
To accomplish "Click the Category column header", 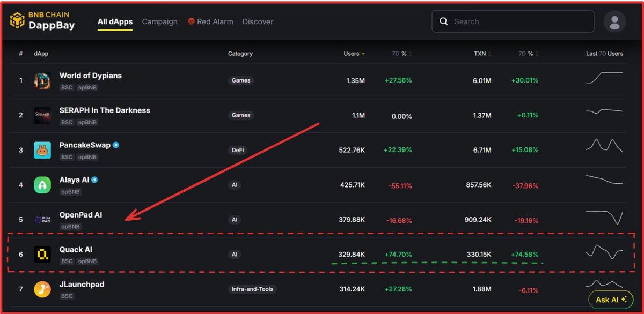I will (240, 54).
